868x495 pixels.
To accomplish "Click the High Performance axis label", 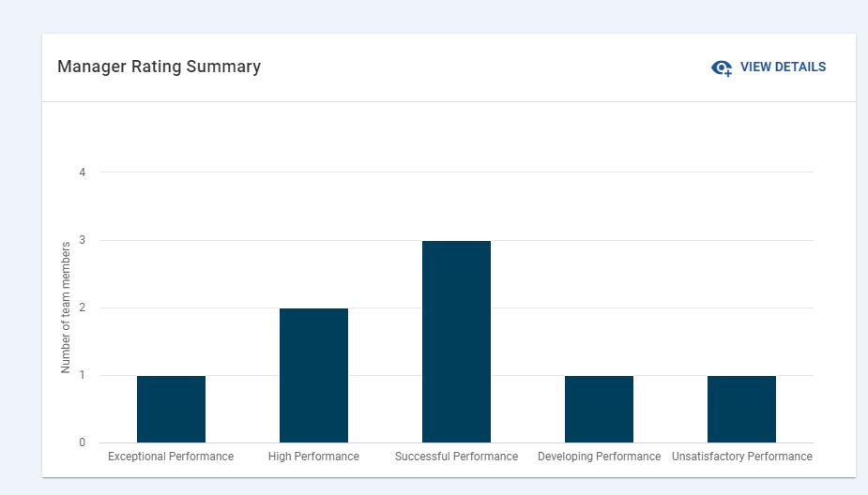I will [313, 457].
